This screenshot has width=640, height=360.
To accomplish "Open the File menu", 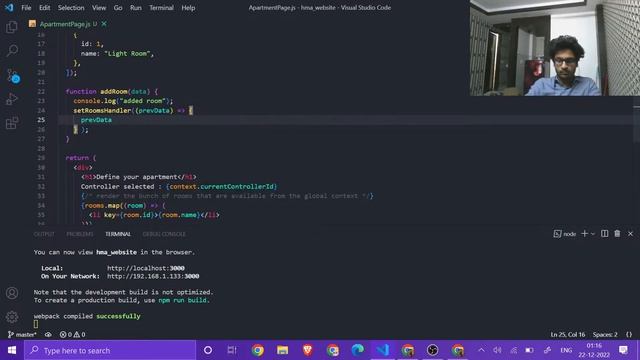I will (26, 8).
